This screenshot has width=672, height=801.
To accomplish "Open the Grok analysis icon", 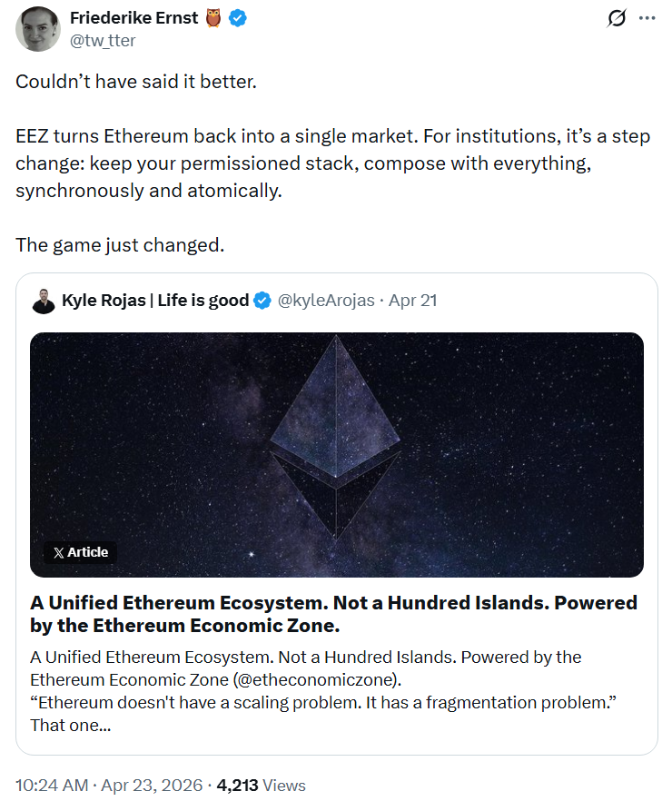I will pyautogui.click(x=618, y=18).
